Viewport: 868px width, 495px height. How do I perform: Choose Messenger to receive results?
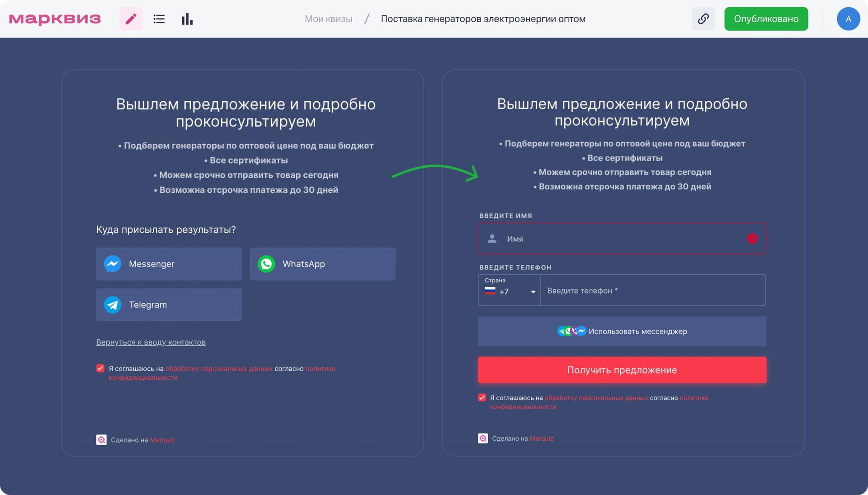[x=169, y=264]
